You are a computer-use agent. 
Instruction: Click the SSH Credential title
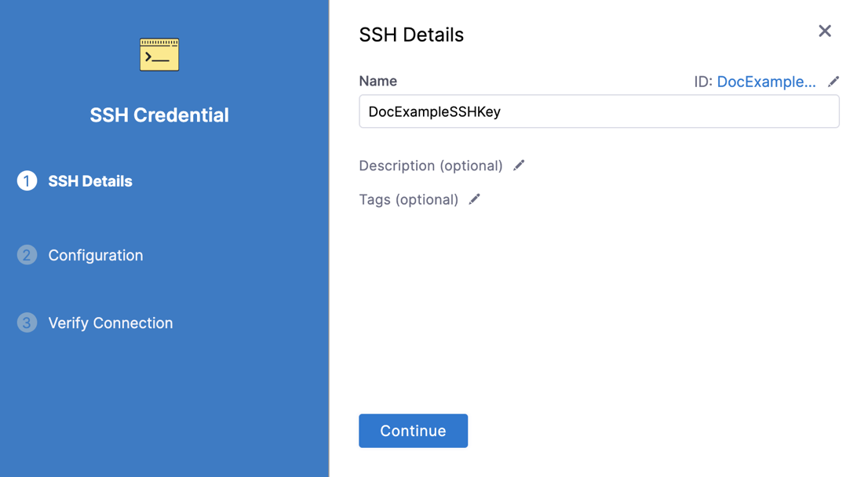[159, 115]
